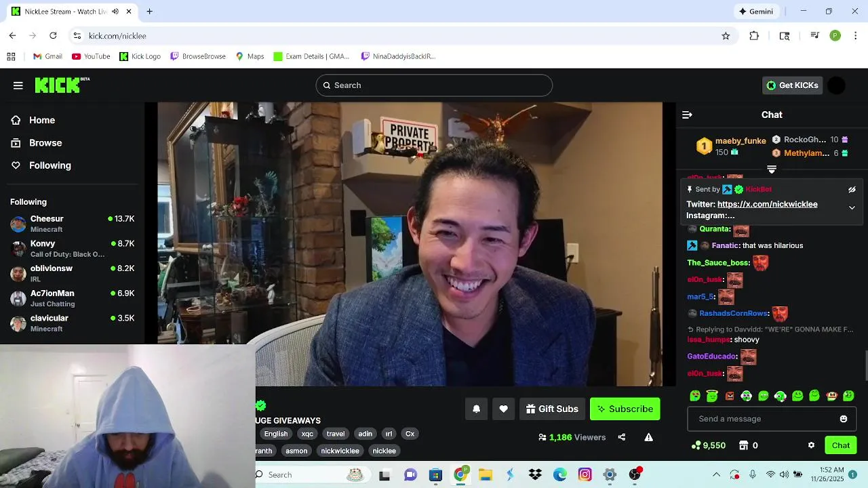Follow the channel with the heart button
Screen dimensions: 868x488
503,409
